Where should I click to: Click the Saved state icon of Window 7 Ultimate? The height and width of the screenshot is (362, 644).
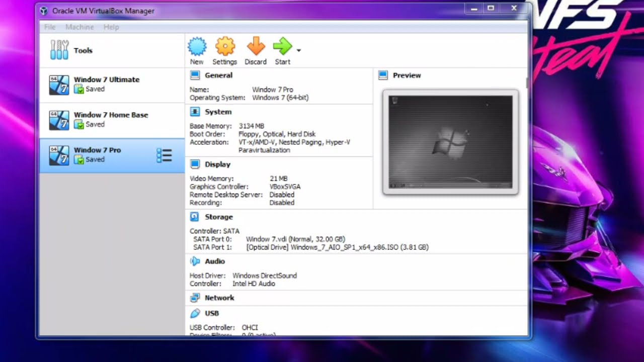click(78, 89)
